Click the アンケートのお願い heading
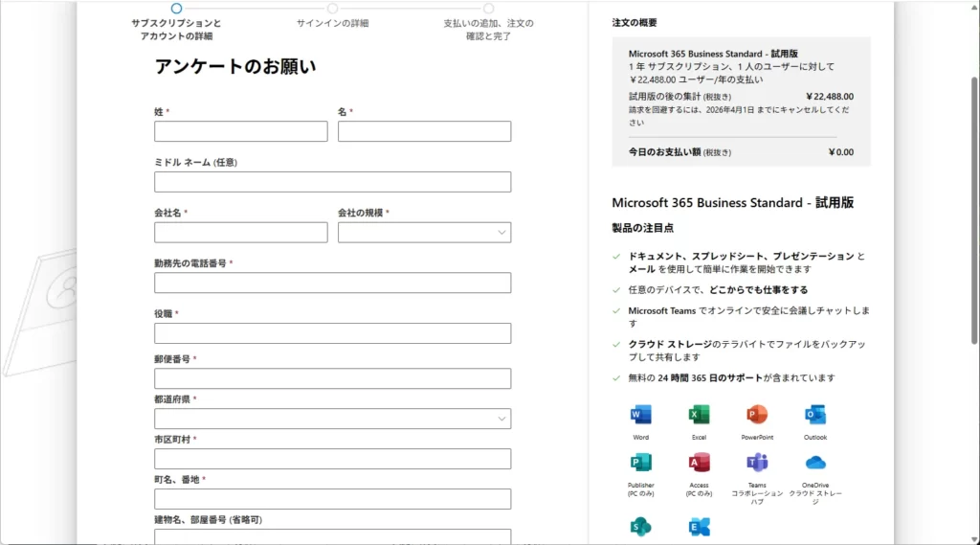 235,66
